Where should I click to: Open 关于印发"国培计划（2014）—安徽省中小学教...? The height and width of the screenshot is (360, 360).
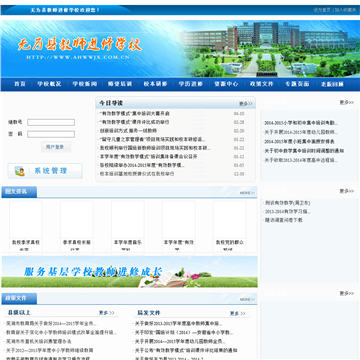pos(184,332)
